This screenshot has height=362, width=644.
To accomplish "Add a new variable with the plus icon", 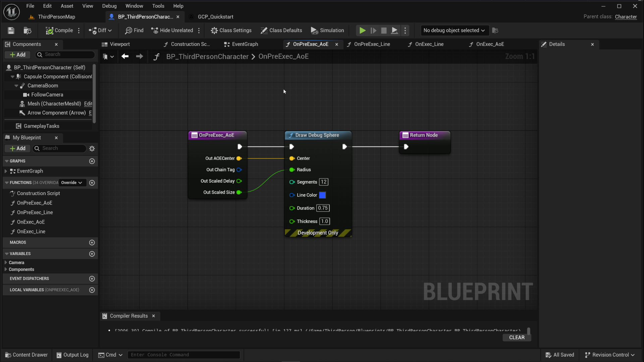I will click(x=92, y=254).
